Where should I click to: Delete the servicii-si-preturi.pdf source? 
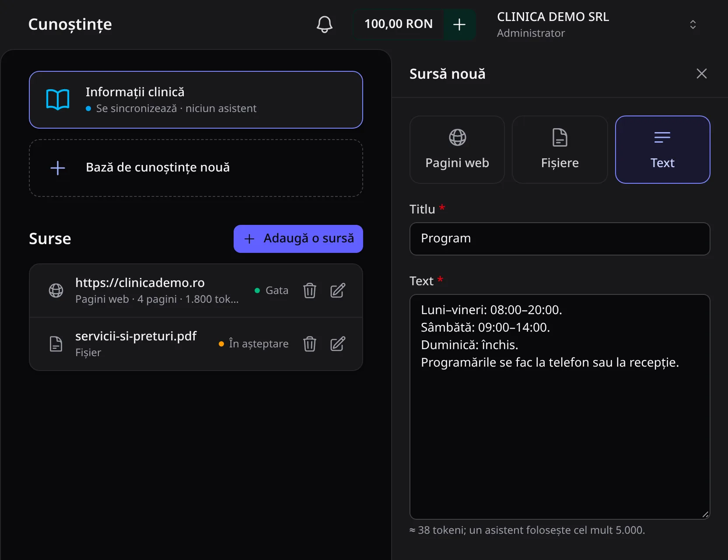pyautogui.click(x=310, y=344)
